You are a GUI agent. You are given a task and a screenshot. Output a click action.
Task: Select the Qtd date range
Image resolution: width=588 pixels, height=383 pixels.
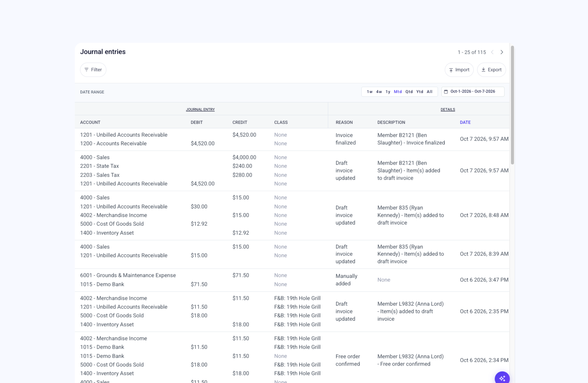[x=409, y=92]
